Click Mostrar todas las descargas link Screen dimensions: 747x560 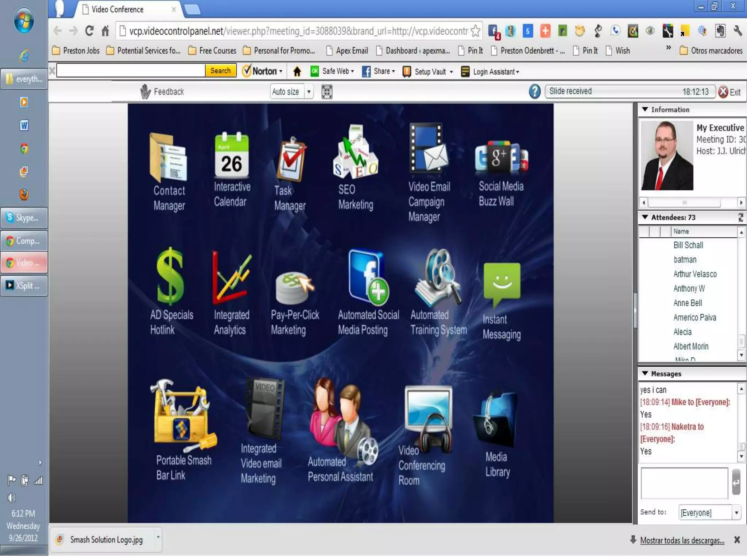click(682, 541)
